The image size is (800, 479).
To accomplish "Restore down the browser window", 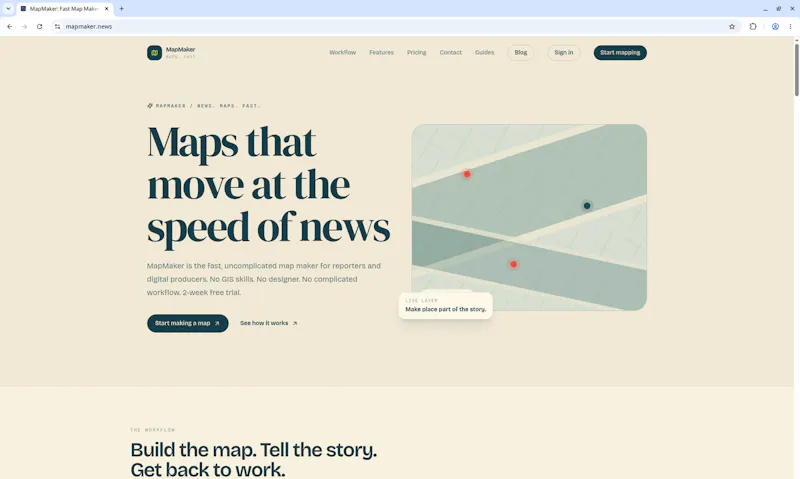I will 779,9.
